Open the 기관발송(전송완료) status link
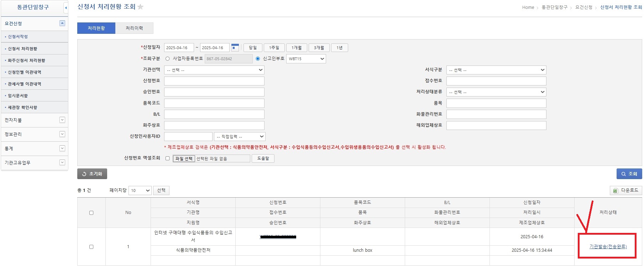 click(x=608, y=246)
